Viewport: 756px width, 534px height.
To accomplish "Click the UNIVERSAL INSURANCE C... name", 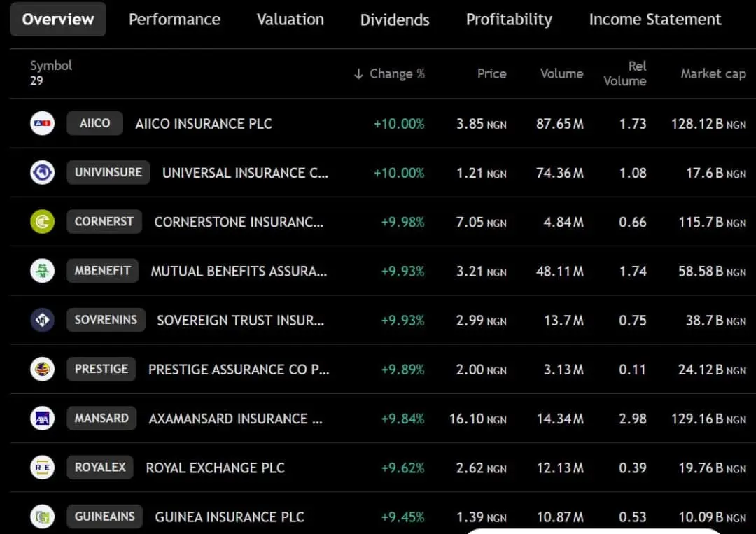I will tap(246, 173).
